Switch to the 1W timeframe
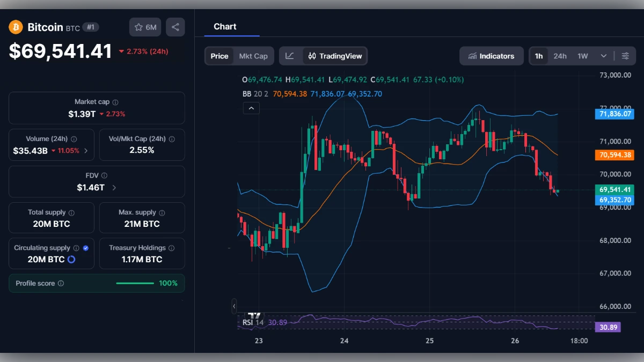The height and width of the screenshot is (362, 644). click(581, 55)
